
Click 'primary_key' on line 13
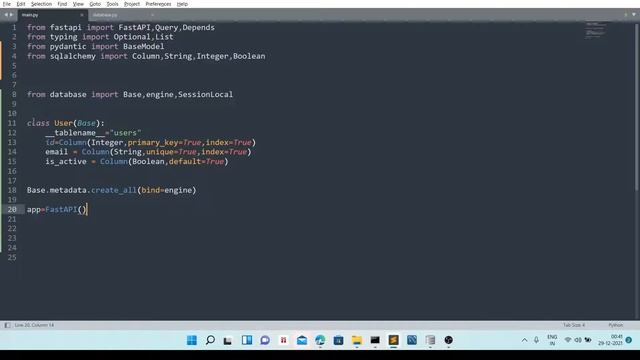click(153, 142)
